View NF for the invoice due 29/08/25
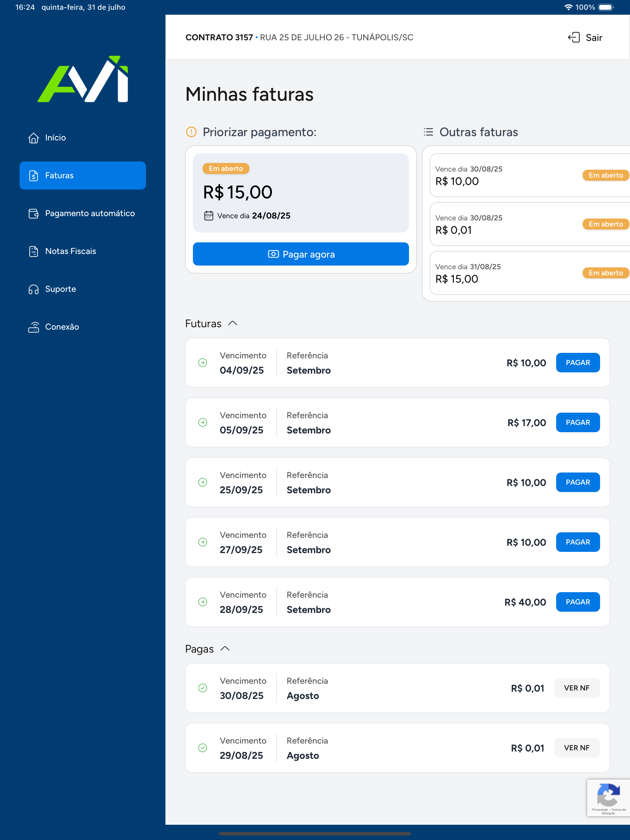The image size is (630, 840). [577, 748]
